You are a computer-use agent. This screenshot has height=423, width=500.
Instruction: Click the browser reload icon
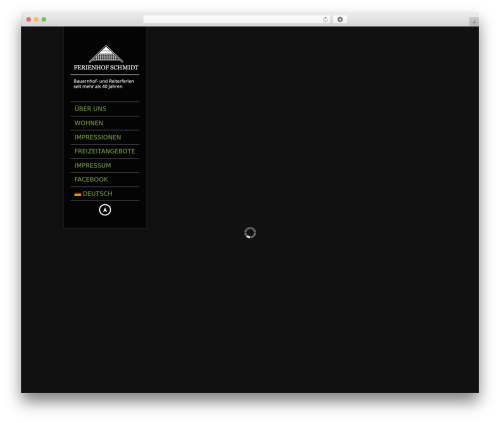325,20
